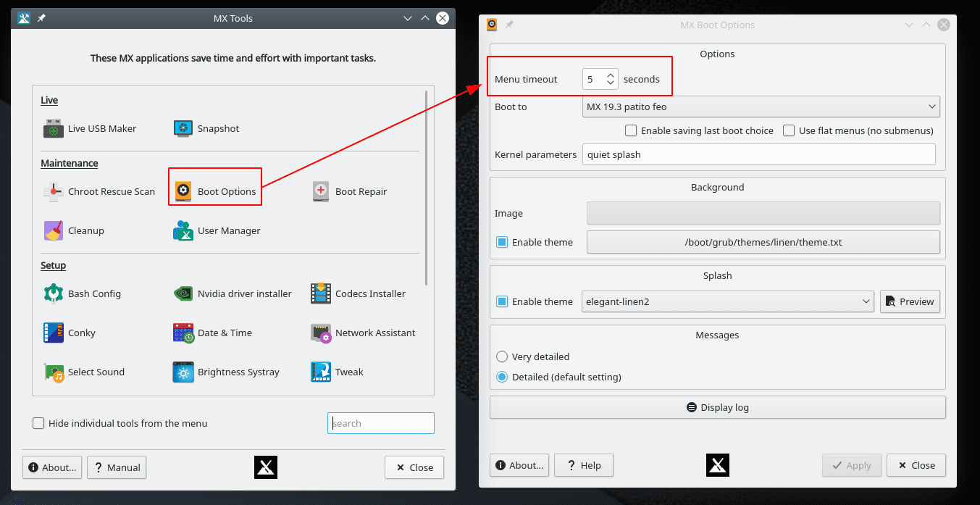
Task: Click the Display log button
Action: coord(717,408)
